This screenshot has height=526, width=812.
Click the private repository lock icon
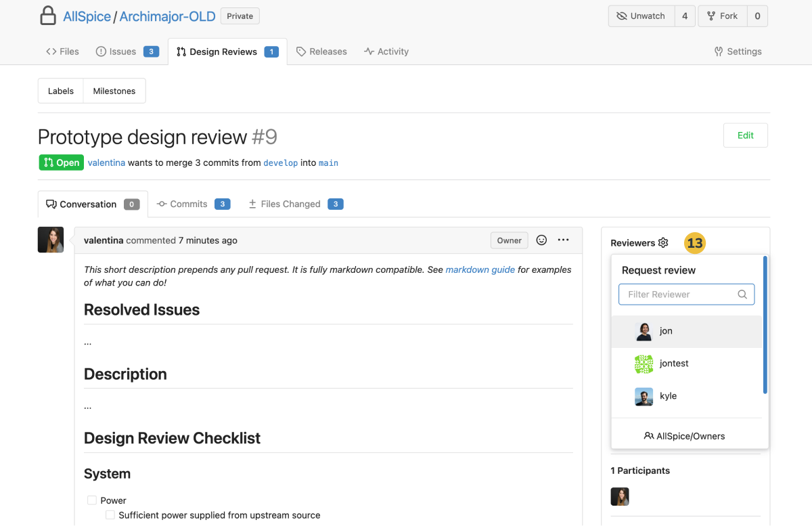coord(48,16)
